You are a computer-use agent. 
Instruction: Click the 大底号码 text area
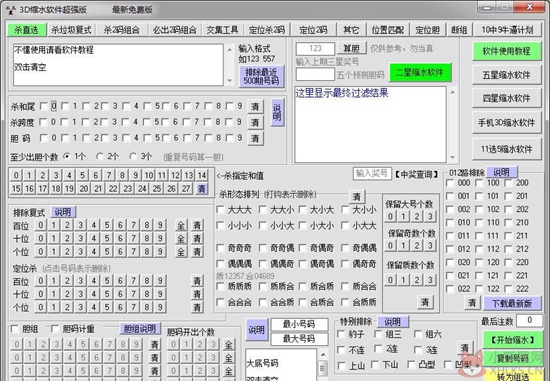click(281, 365)
